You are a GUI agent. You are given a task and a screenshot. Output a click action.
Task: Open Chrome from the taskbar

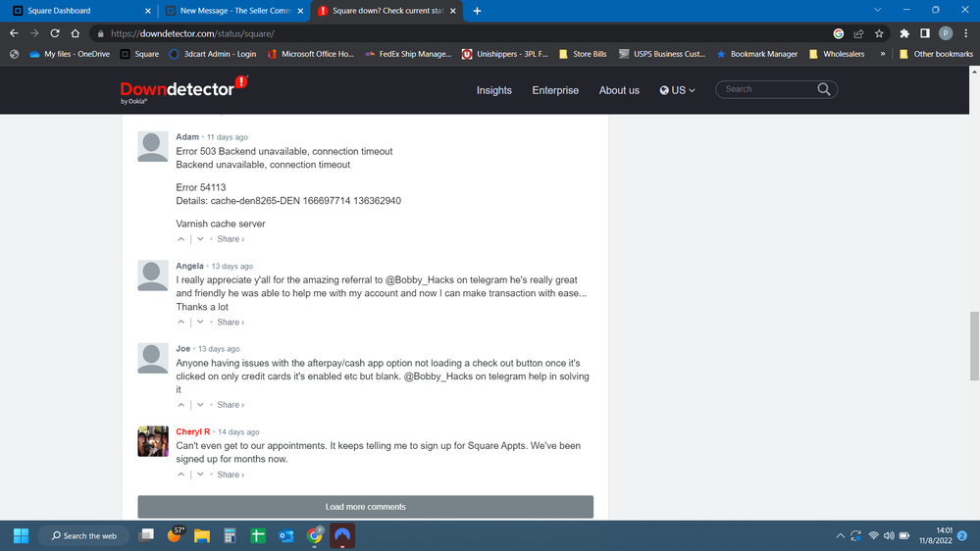tap(314, 535)
